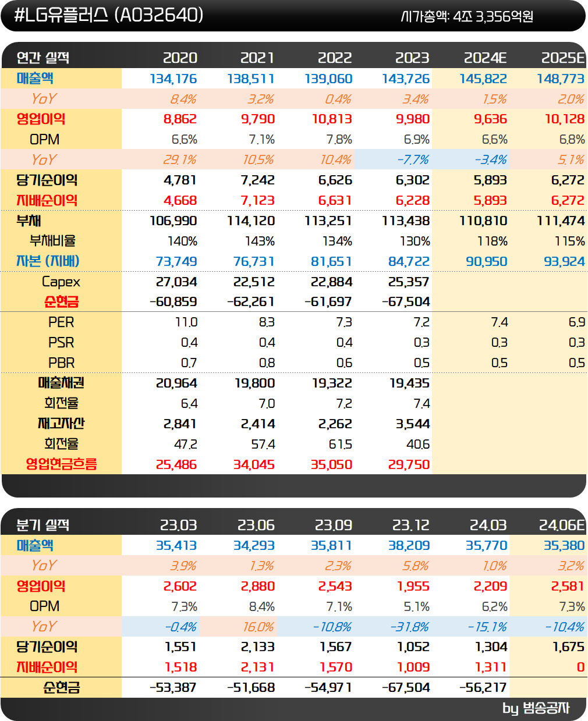Click the 시가총액: 4조 3,356억원 text
The width and height of the screenshot is (588, 721).
467,16
